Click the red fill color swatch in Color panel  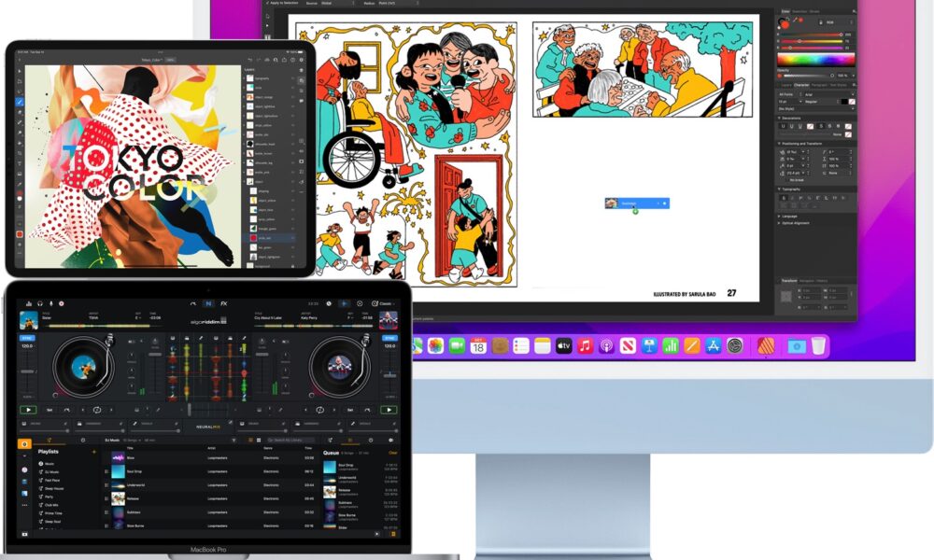pyautogui.click(x=785, y=24)
